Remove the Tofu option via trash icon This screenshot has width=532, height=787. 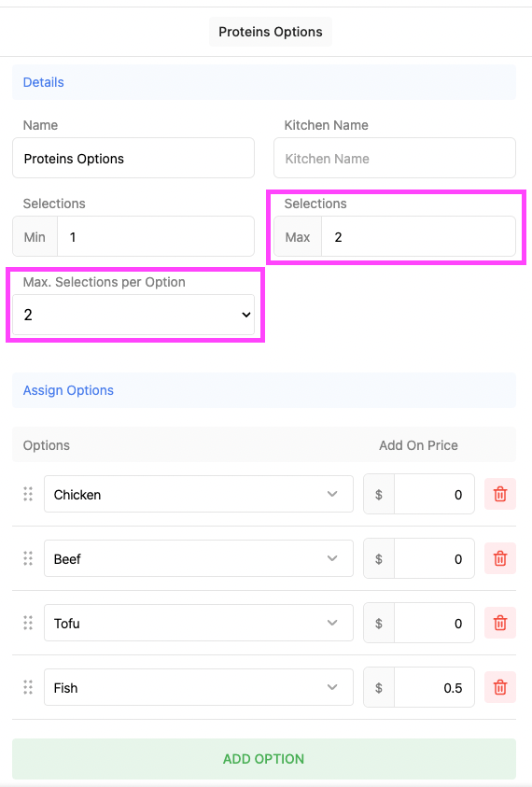(x=500, y=623)
